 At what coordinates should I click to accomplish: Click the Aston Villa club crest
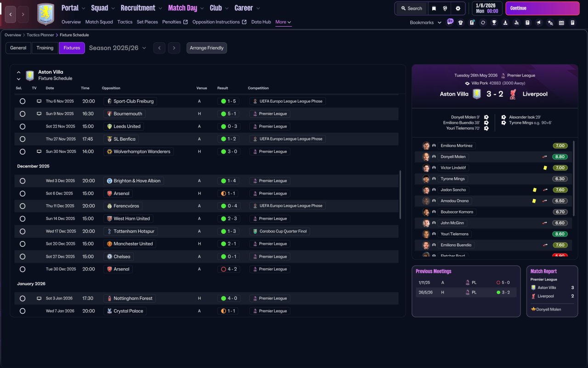45,14
